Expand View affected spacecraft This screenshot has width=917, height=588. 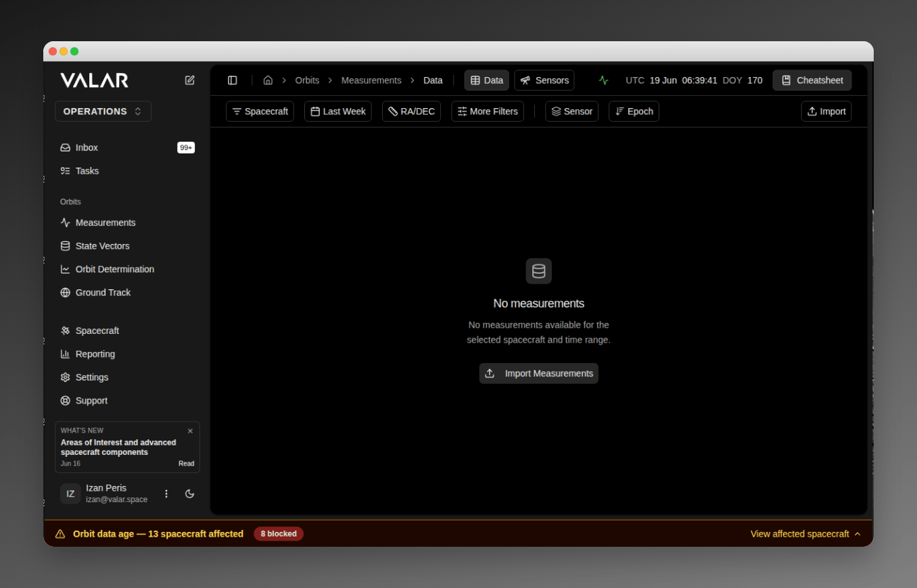pos(805,534)
